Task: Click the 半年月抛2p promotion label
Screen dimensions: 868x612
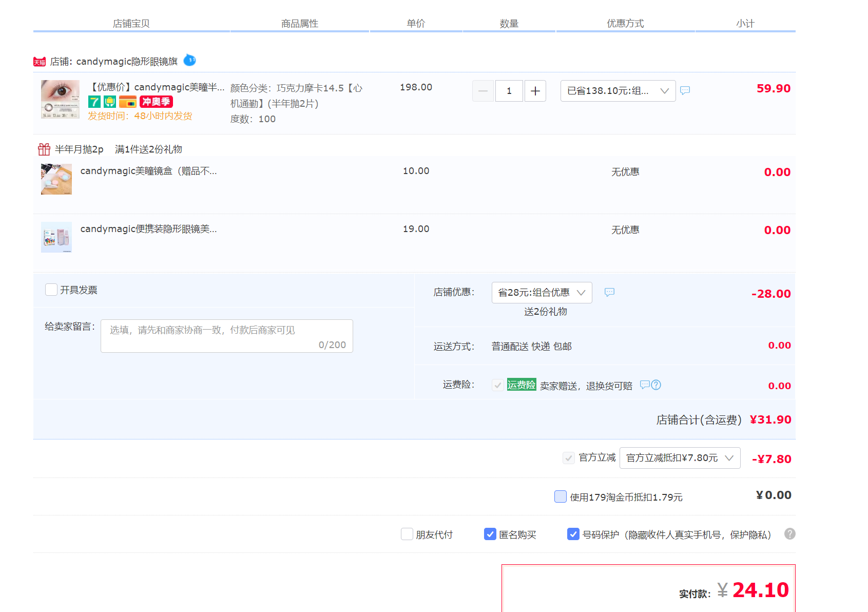Action: pos(79,149)
